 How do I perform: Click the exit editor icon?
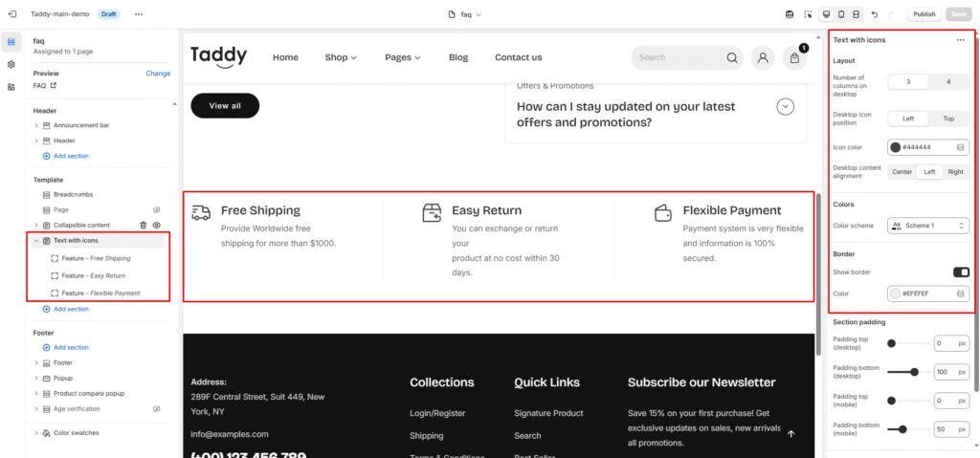(x=11, y=14)
